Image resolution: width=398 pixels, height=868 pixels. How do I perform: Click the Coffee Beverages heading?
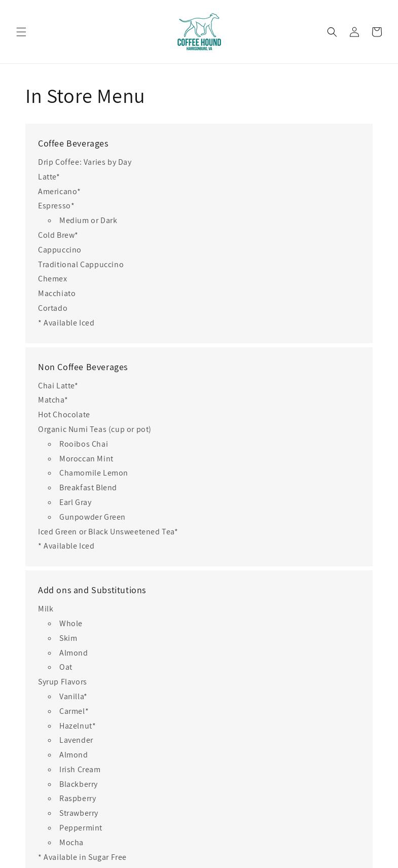pyautogui.click(x=73, y=143)
